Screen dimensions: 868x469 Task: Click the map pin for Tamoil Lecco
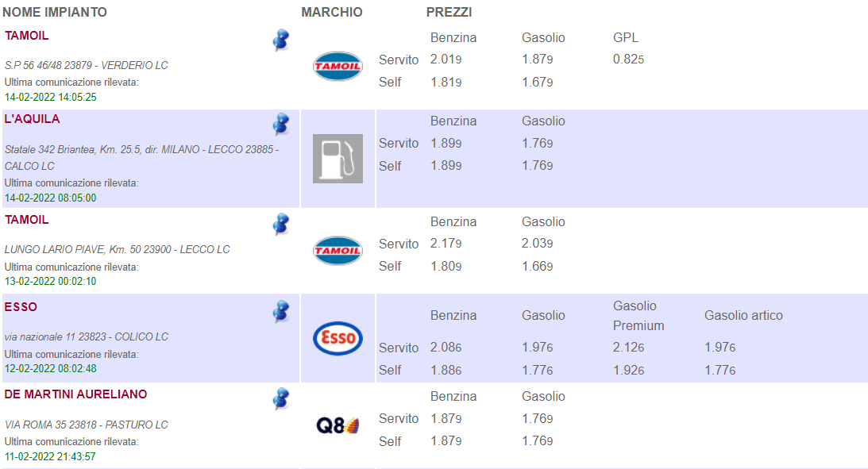pos(281,225)
